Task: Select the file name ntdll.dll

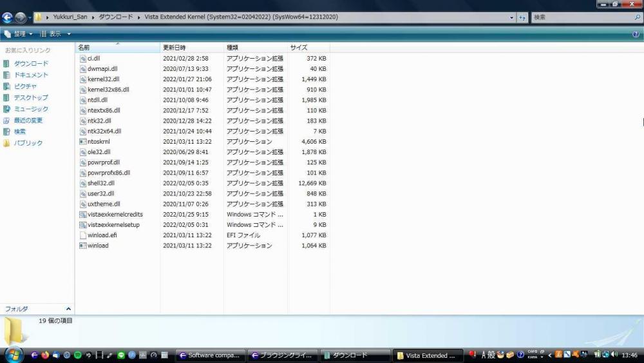Action: pos(97,100)
